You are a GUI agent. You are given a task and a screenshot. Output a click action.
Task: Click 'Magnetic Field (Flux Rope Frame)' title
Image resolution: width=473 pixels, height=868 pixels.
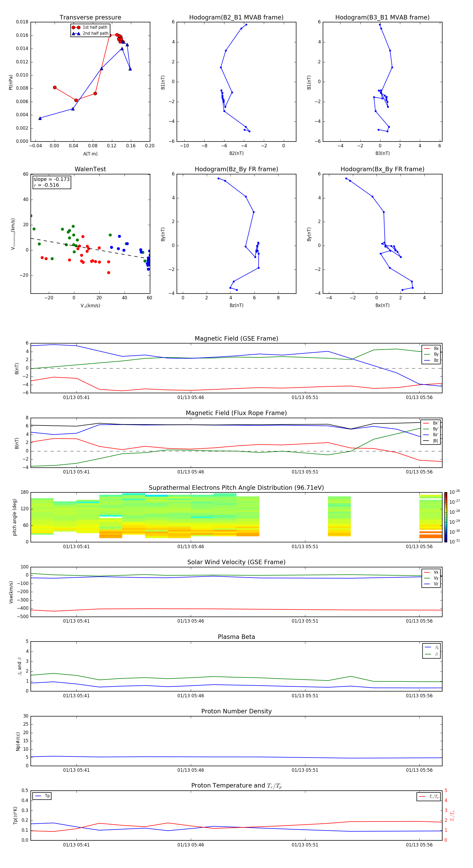236,413
